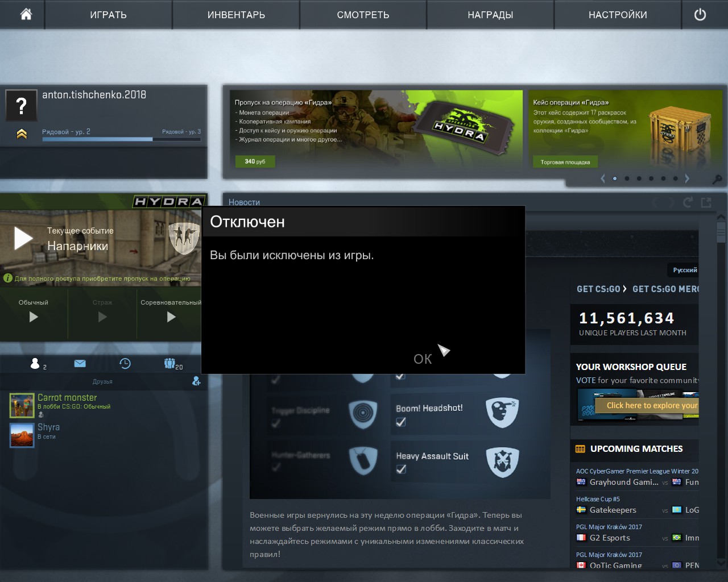728x582 pixels.
Task: Open the ИНВЕНТАРЬ menu
Action: (x=236, y=15)
